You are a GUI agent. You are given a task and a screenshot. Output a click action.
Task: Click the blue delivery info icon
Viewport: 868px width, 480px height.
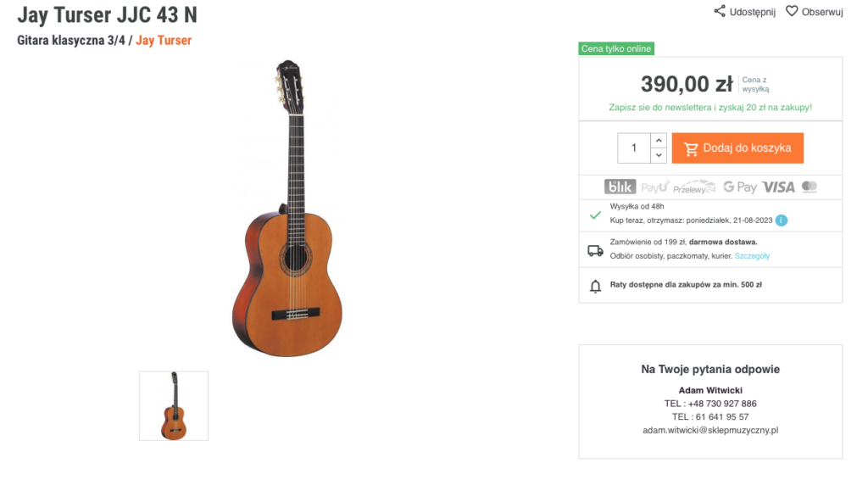point(782,220)
